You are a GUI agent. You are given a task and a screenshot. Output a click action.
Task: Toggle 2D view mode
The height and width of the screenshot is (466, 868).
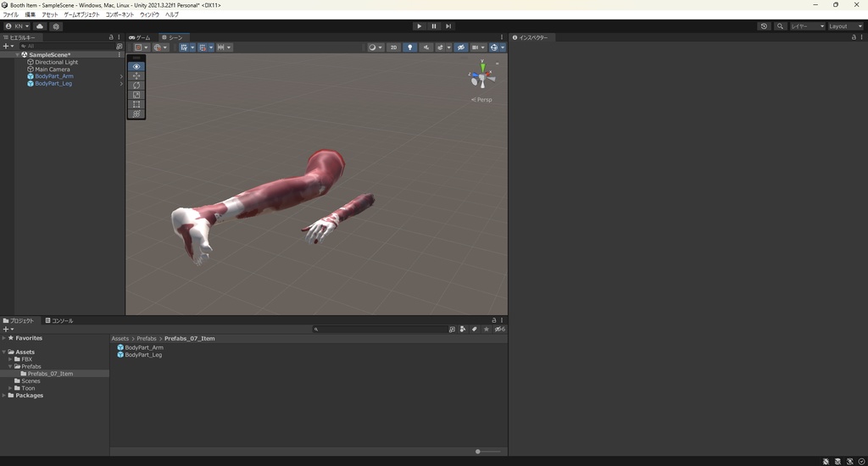click(x=393, y=47)
